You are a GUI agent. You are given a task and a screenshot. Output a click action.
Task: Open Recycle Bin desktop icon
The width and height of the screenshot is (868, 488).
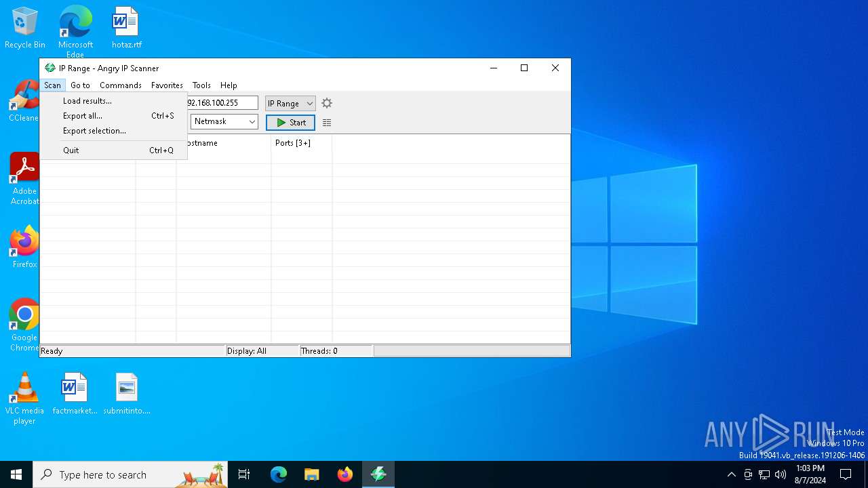pos(25,28)
